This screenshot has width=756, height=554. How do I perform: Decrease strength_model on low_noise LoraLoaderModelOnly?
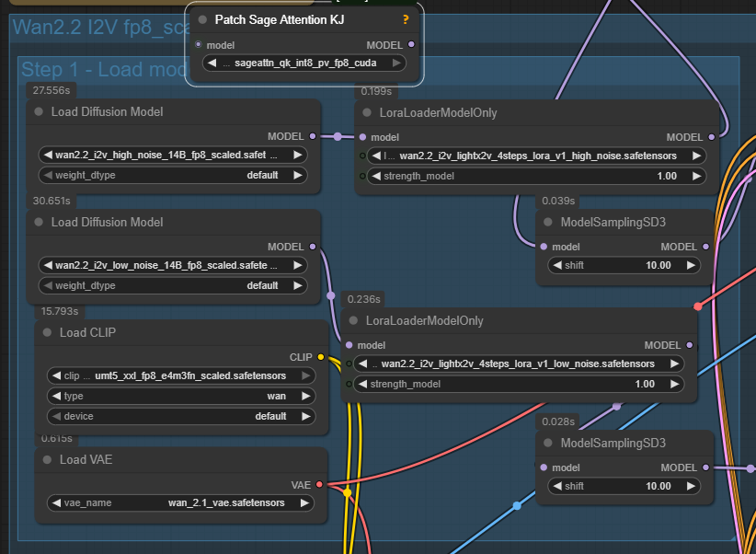tap(363, 384)
